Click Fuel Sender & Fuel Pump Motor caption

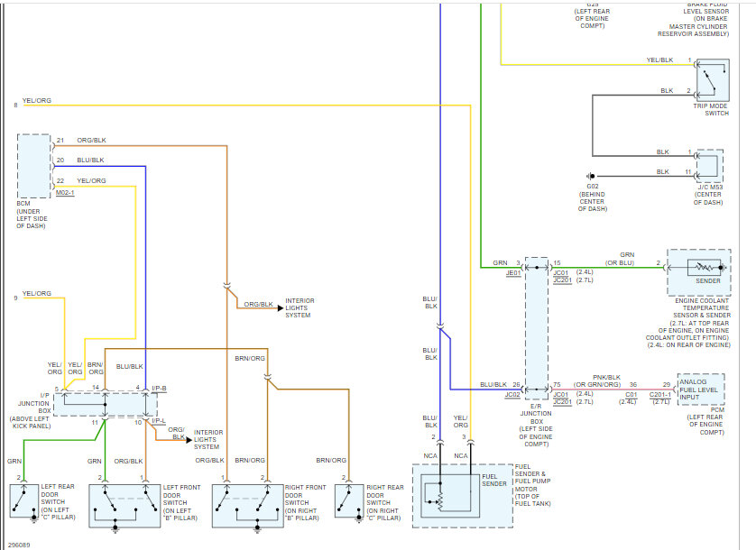pyautogui.click(x=533, y=485)
